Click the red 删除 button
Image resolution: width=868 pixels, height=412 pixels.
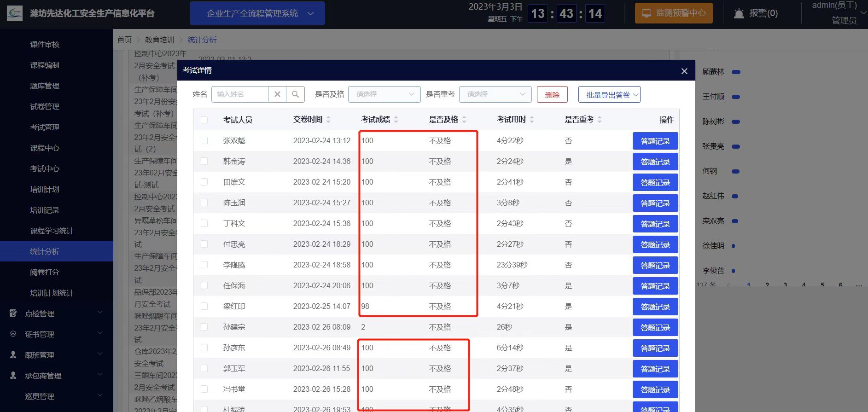pyautogui.click(x=552, y=95)
